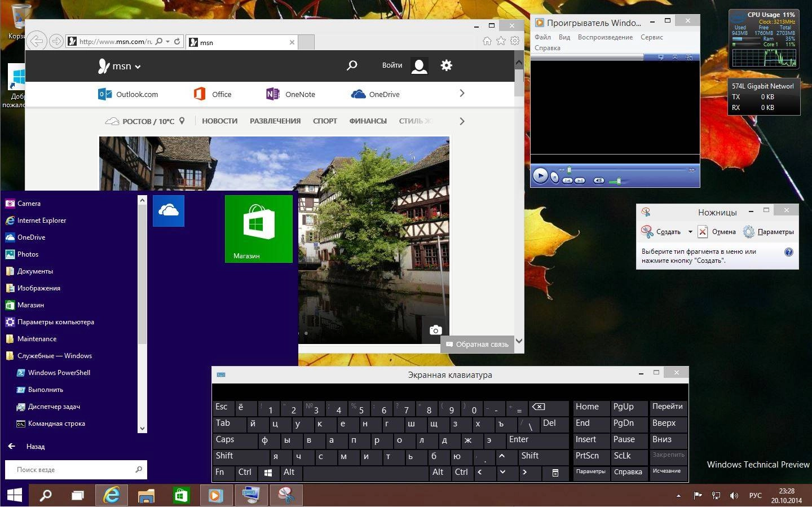Click the Поиск везде search field
Screen dimensions: 812x507
(76, 469)
